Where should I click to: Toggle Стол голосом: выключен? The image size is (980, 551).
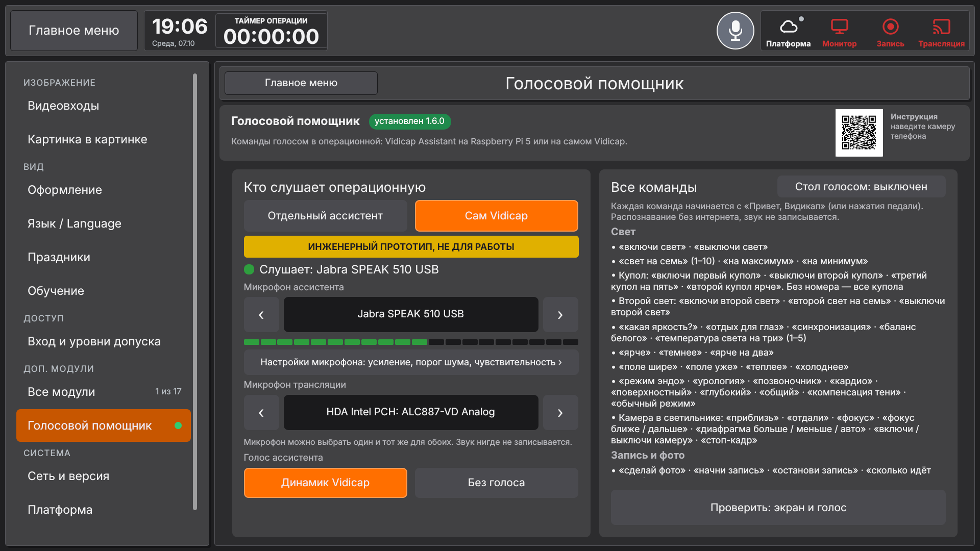pos(861,187)
